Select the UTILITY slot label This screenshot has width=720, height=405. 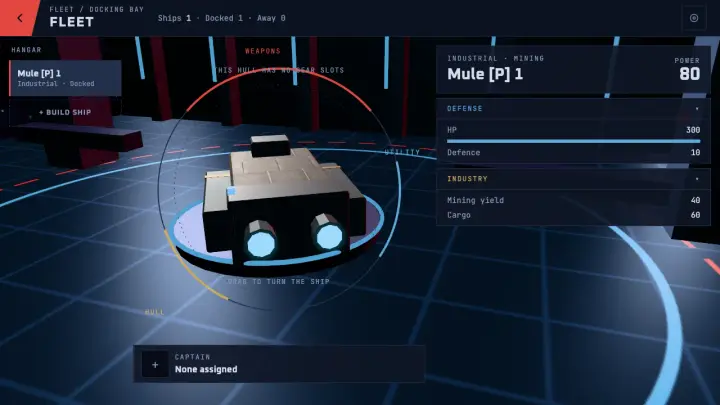click(402, 152)
